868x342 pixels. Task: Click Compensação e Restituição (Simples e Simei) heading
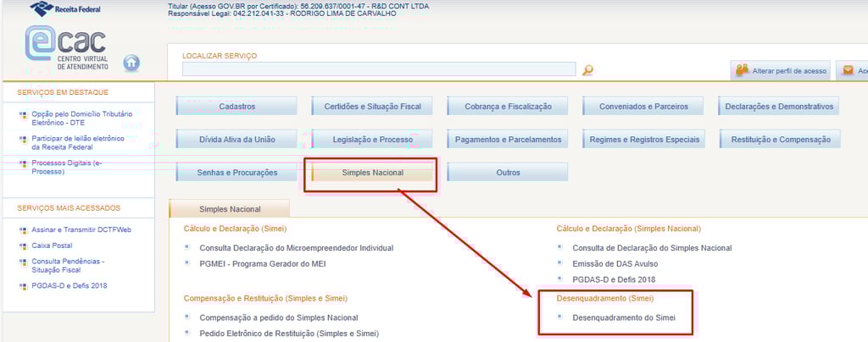pos(265,298)
